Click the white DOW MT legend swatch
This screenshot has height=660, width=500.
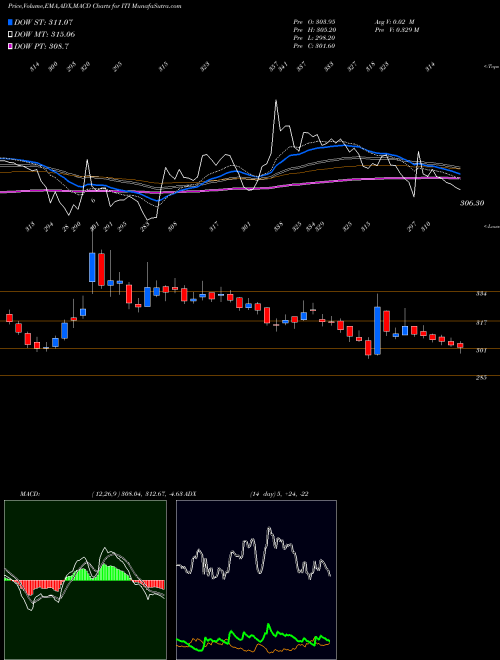10,34
